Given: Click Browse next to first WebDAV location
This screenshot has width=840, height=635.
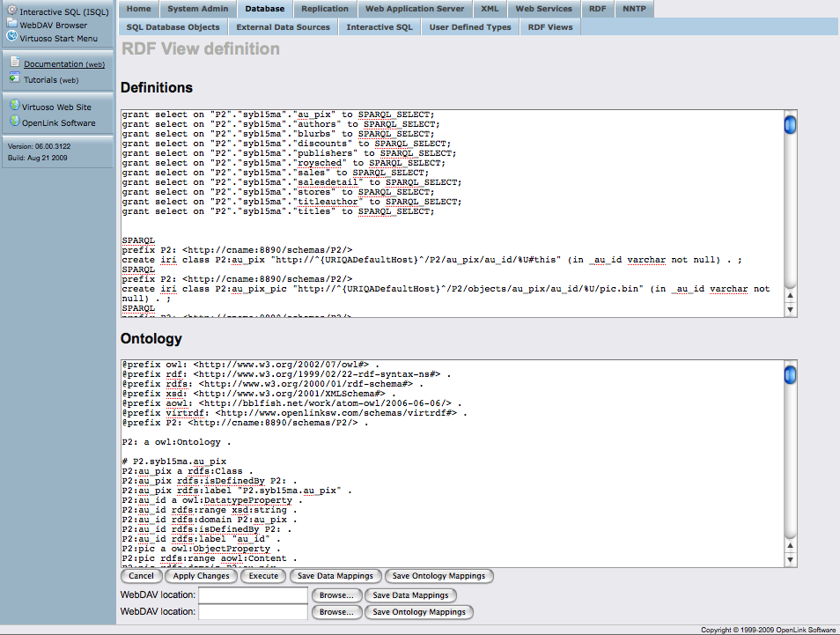Looking at the screenshot, I should (335, 595).
